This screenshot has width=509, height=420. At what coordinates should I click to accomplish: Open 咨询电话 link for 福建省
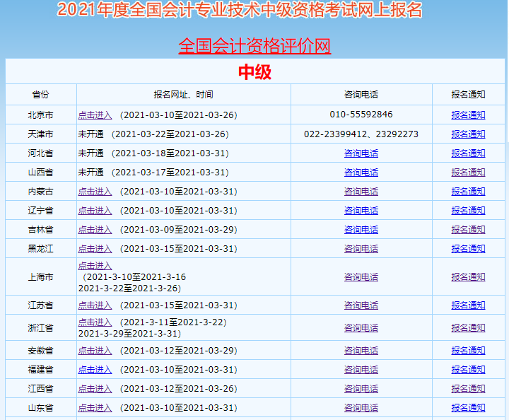point(361,370)
